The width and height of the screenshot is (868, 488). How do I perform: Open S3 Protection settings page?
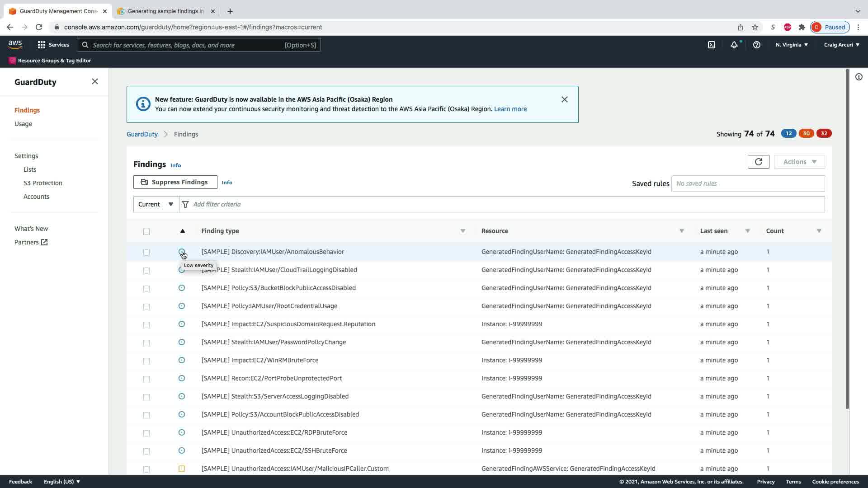[x=43, y=183]
